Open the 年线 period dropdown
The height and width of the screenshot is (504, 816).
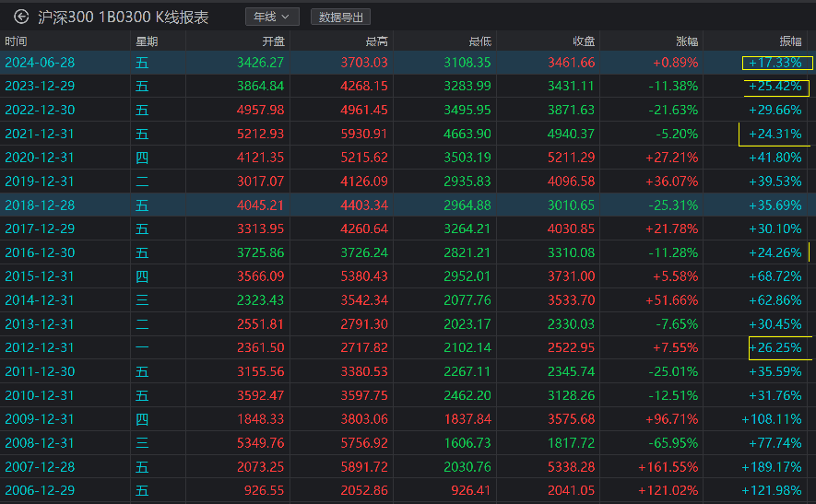[272, 17]
